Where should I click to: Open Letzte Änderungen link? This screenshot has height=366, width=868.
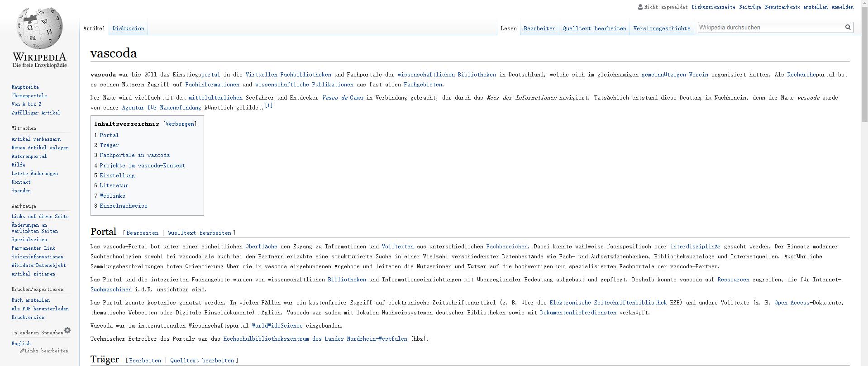(35, 174)
